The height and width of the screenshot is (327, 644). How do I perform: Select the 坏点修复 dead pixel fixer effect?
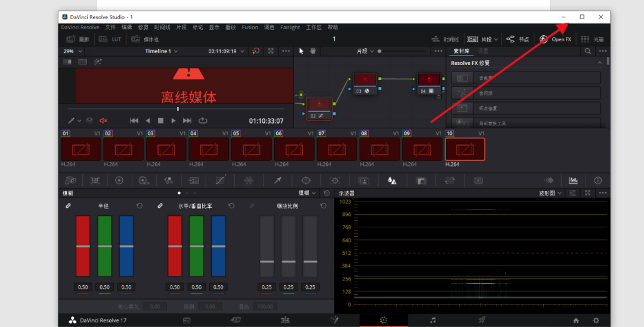click(526, 109)
